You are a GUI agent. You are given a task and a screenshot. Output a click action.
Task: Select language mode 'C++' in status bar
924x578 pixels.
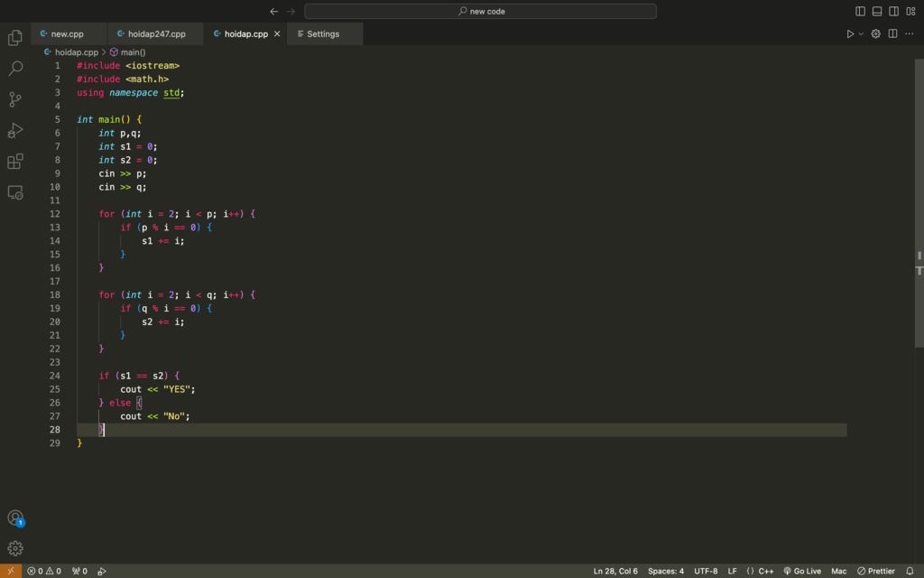pyautogui.click(x=765, y=571)
